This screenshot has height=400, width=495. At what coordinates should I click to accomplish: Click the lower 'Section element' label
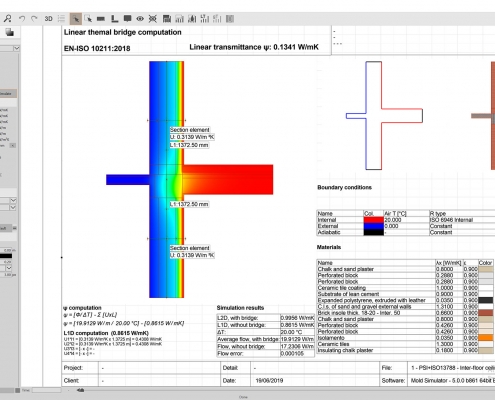tap(190, 248)
